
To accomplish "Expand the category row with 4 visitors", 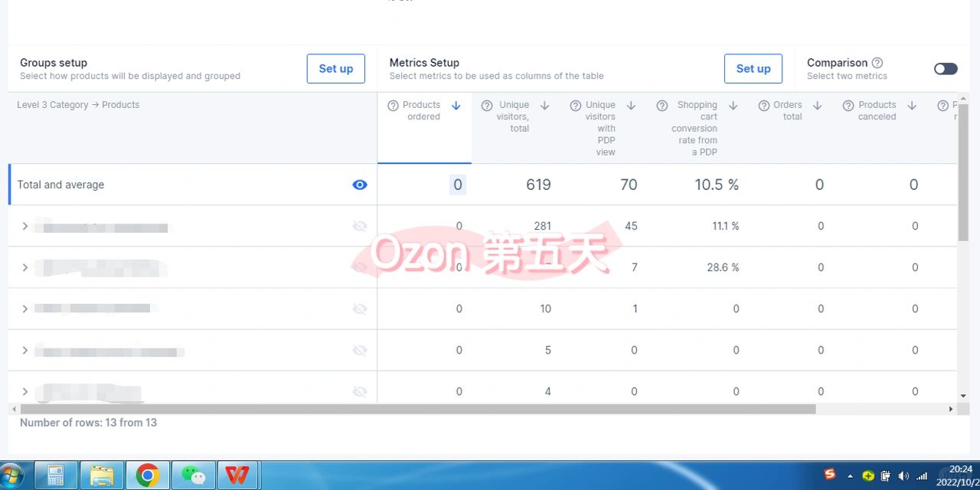I will pyautogui.click(x=25, y=391).
